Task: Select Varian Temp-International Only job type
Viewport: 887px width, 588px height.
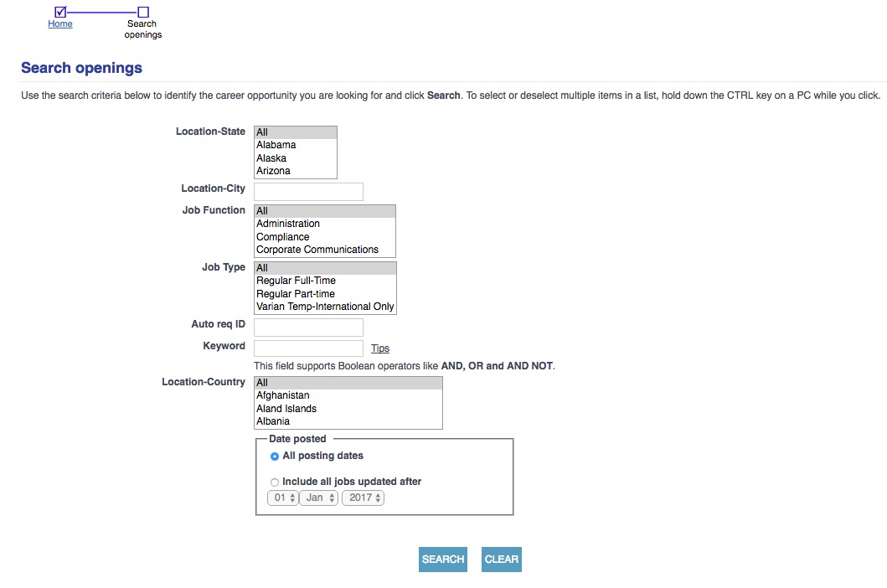Action: pyautogui.click(x=325, y=307)
